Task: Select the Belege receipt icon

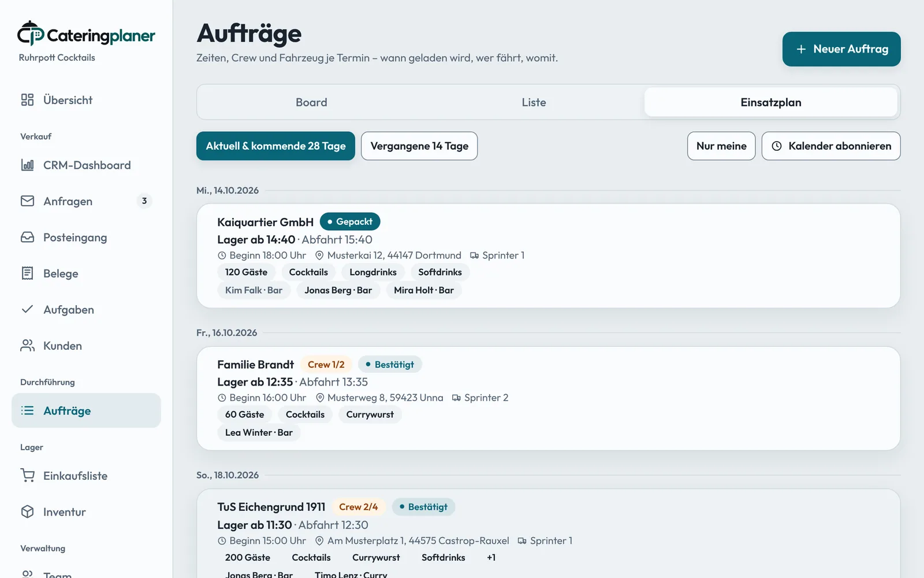Action: (27, 273)
